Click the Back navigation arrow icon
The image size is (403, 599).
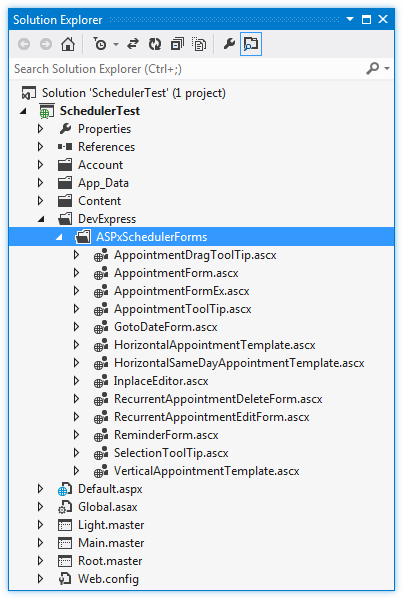click(x=24, y=44)
